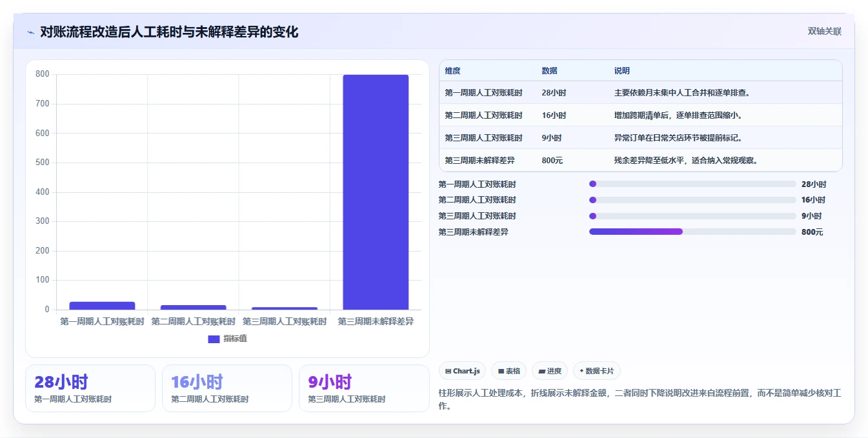The image size is (868, 438).
Task: Click the 数据 column header in the table
Action: coord(550,71)
